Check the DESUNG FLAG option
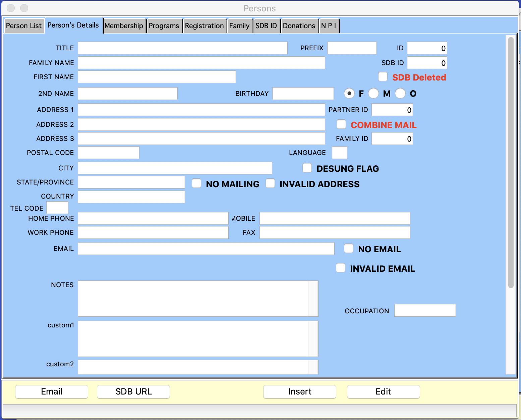 [307, 168]
